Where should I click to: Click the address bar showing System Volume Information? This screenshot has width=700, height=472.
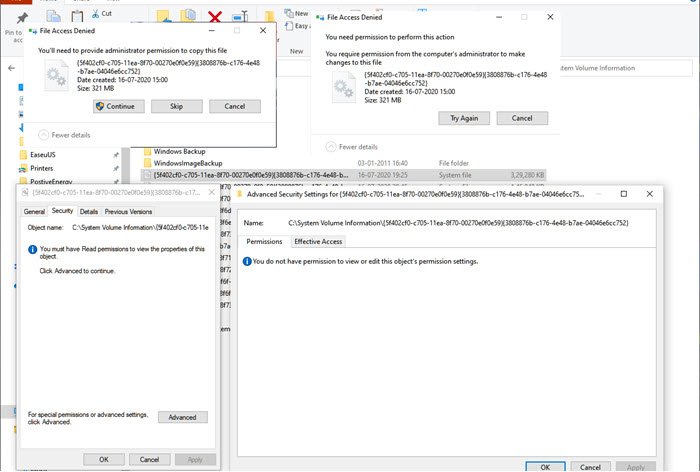[x=625, y=68]
